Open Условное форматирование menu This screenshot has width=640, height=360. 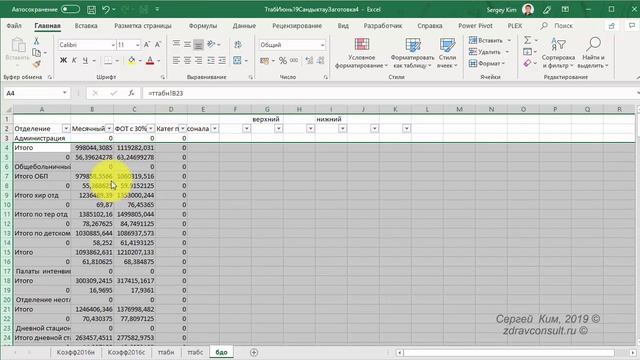[361, 53]
